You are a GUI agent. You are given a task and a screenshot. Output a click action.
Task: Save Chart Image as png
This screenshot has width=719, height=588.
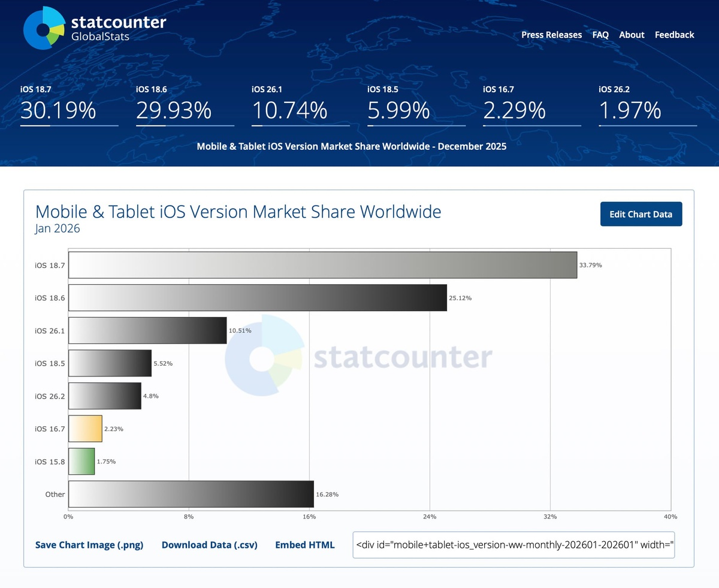(x=89, y=545)
